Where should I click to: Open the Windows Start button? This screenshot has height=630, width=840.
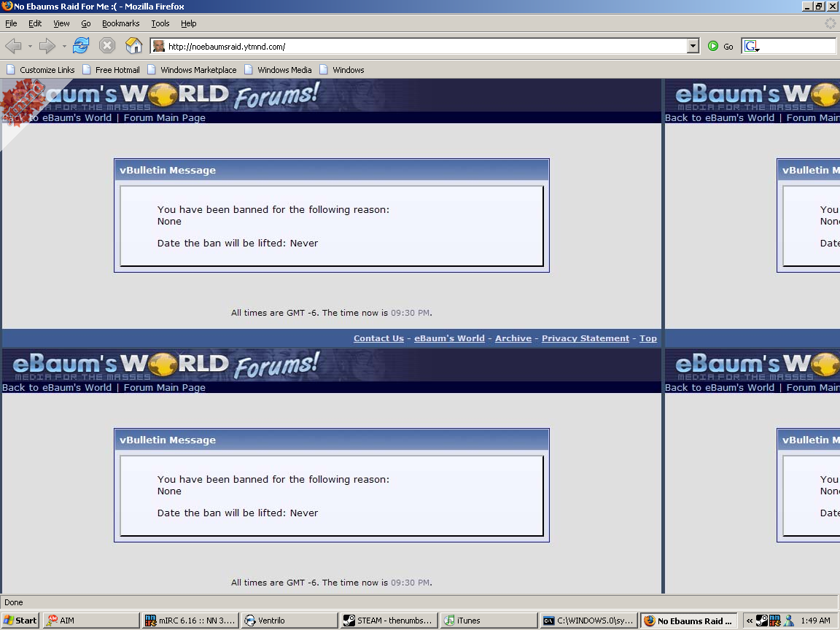click(x=20, y=621)
